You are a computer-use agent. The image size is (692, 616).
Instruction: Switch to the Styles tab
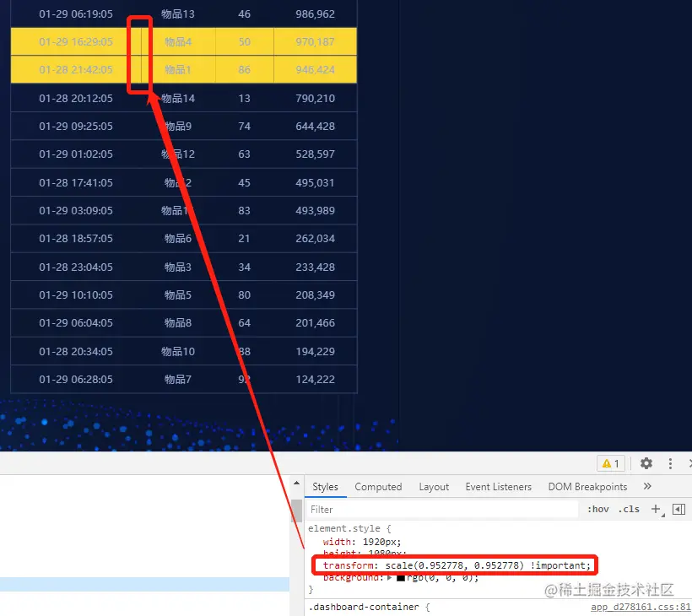[x=325, y=487]
